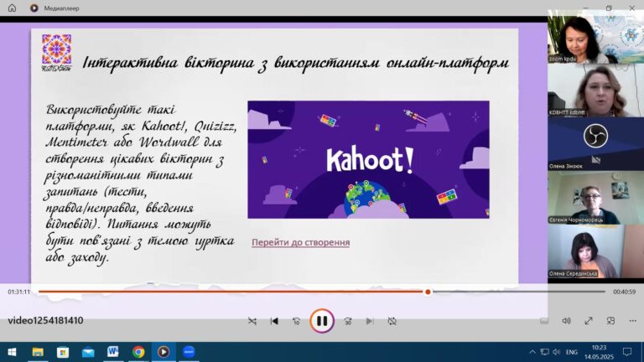This screenshot has height=362, width=644.
Task: Toggle subtitles and captions button
Action: [545, 321]
